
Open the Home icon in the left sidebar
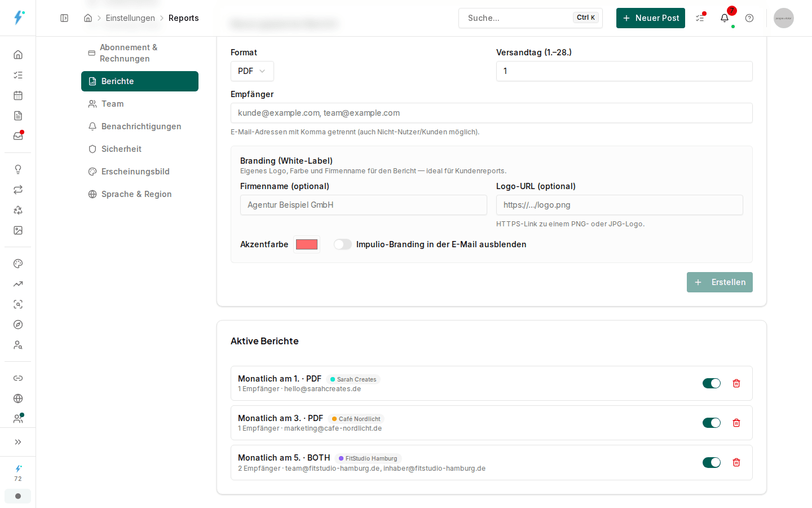point(18,55)
